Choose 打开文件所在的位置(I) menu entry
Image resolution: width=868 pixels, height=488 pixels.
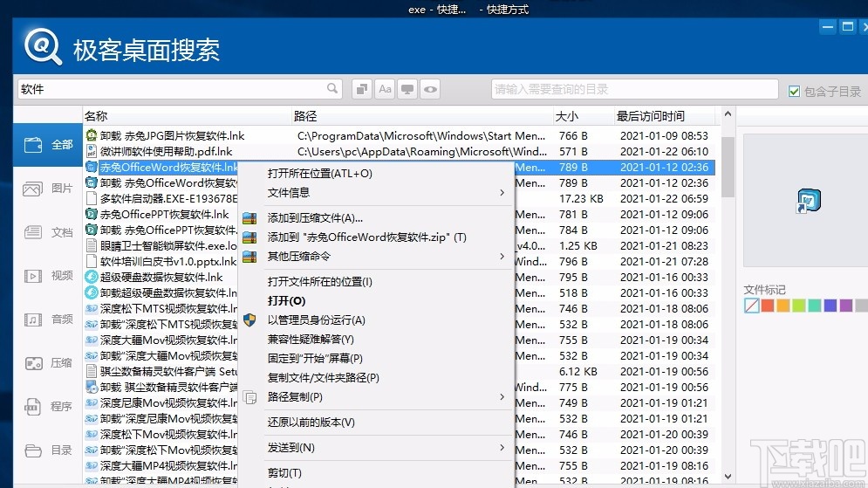coord(376,281)
